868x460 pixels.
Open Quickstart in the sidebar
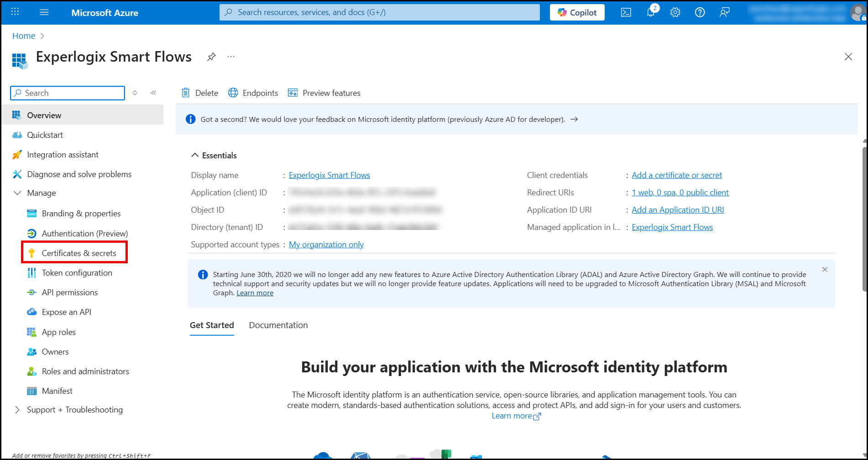click(x=45, y=135)
